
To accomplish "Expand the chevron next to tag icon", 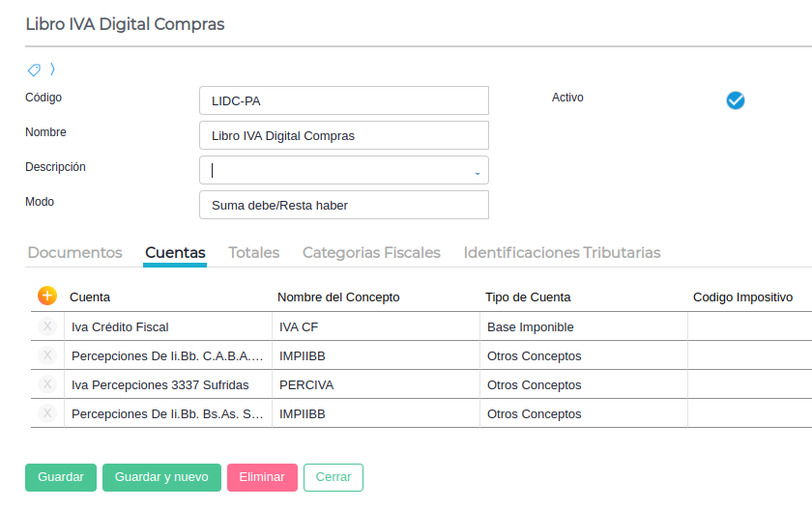I will point(52,70).
